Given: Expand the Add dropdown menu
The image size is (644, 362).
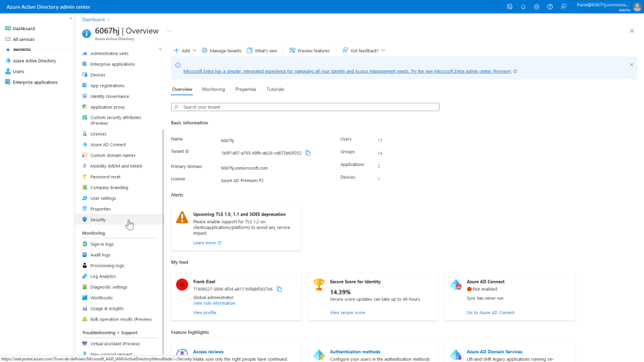Looking at the screenshot, I should pyautogui.click(x=185, y=50).
